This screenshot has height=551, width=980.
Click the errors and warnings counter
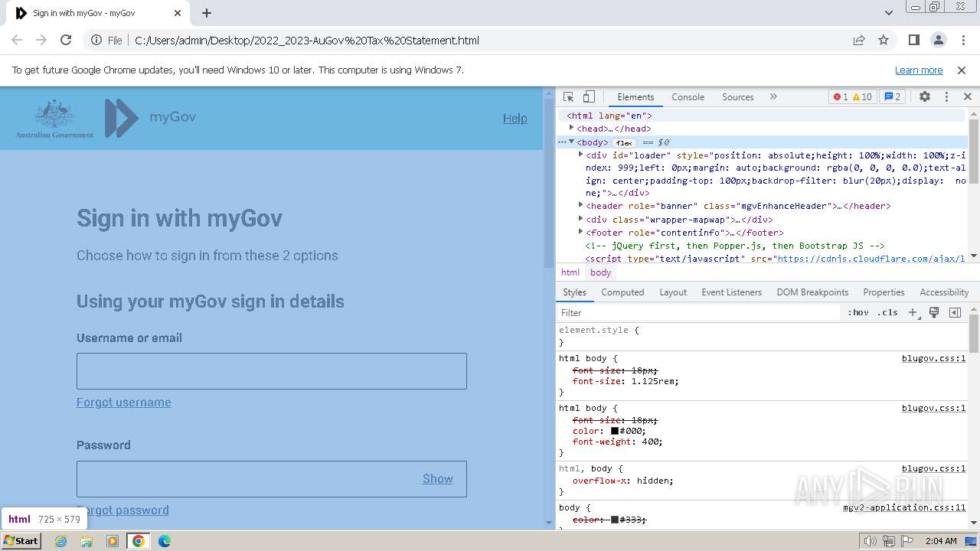coord(853,97)
